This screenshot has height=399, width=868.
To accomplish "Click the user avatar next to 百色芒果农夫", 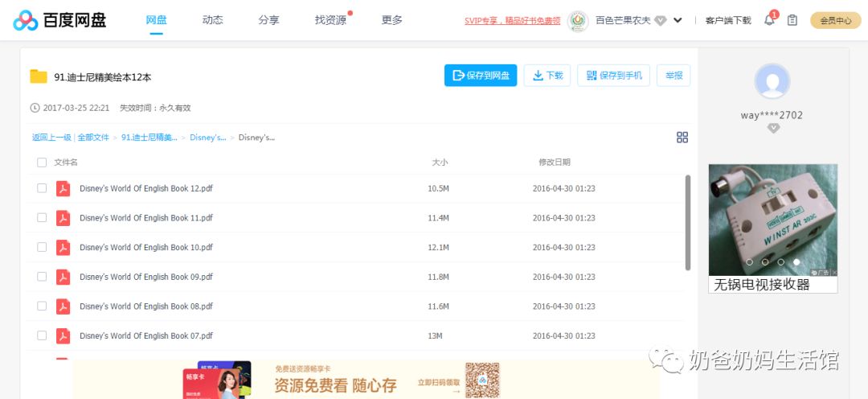I will [578, 20].
